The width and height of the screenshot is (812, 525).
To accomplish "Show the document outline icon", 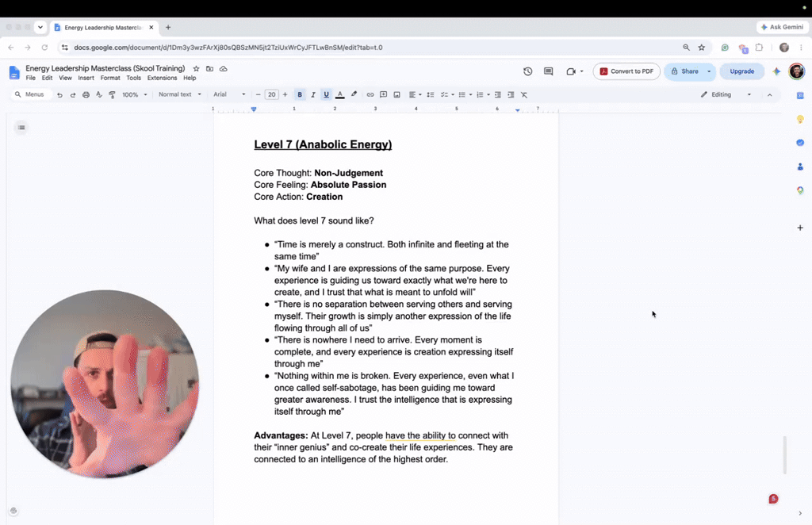I will 21,128.
